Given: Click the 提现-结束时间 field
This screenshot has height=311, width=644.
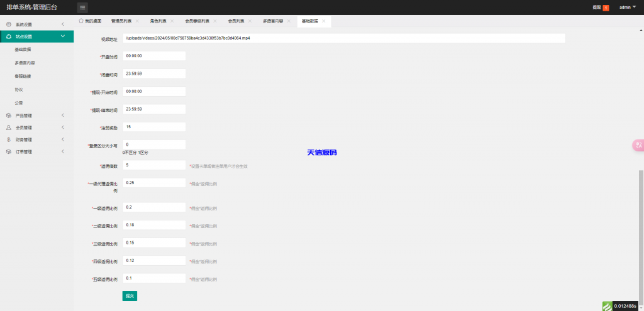Looking at the screenshot, I should [x=154, y=109].
